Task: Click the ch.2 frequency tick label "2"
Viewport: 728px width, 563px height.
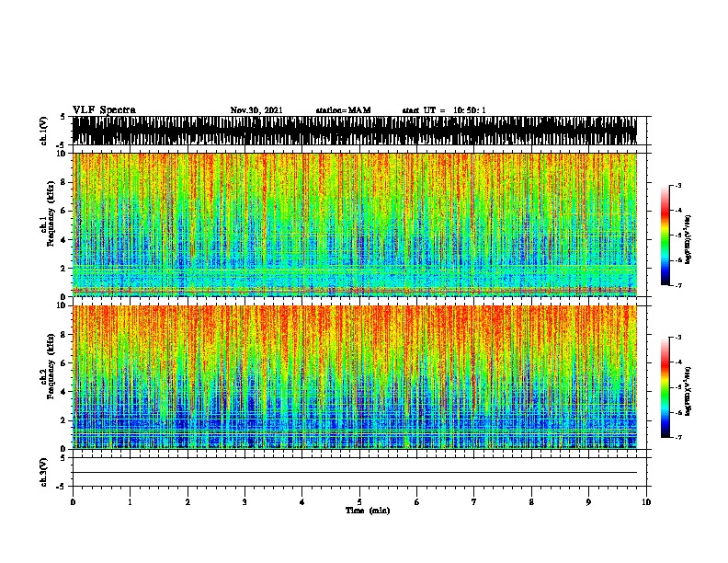Action: click(x=63, y=420)
